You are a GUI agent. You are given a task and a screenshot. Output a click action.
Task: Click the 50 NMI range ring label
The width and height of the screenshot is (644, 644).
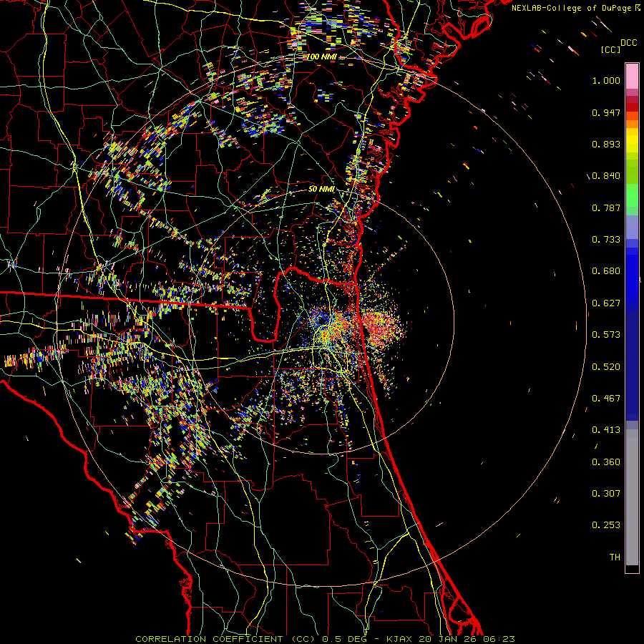321,190
